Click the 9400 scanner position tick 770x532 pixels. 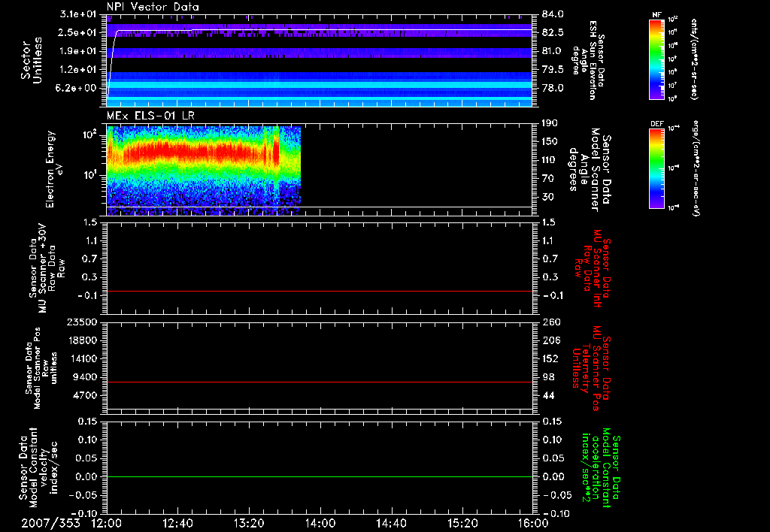click(86, 377)
